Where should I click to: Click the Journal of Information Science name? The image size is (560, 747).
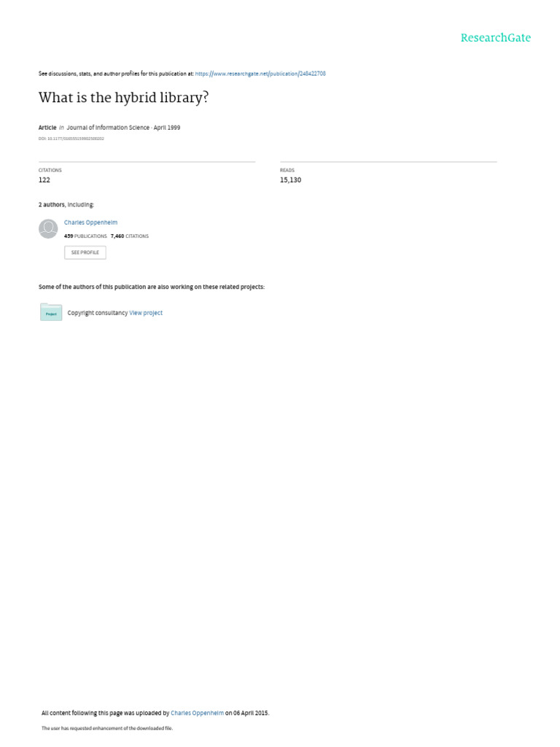[108, 128]
